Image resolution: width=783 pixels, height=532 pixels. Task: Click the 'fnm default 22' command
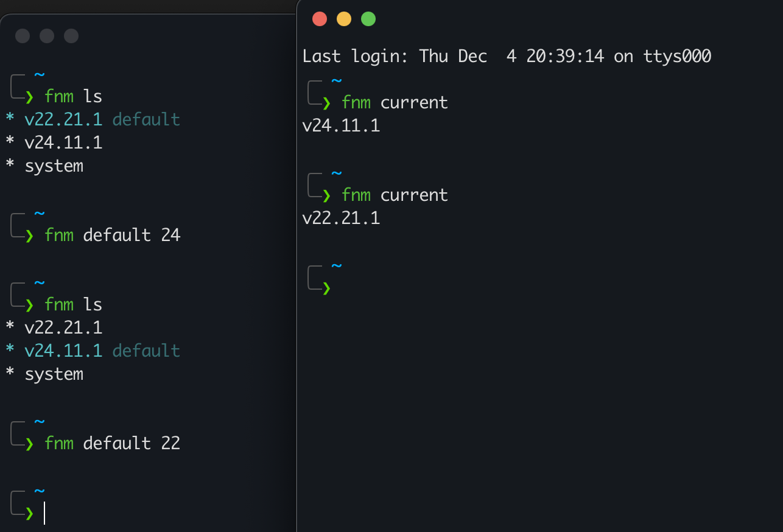113,443
